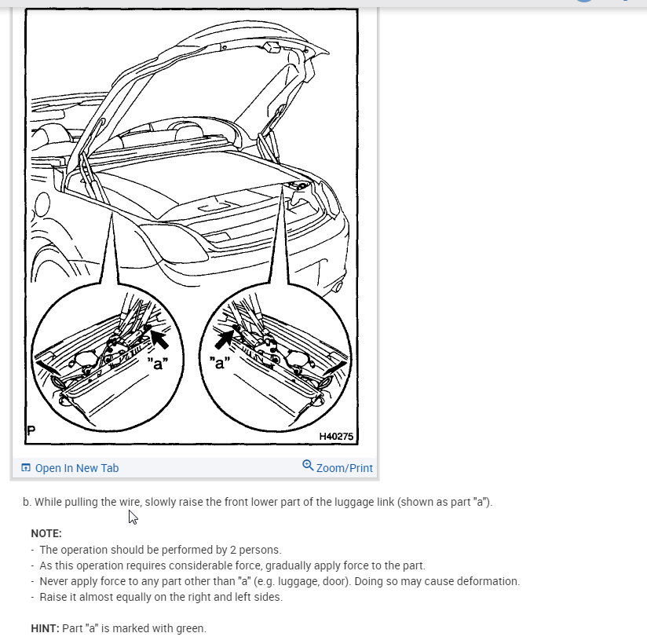Viewport: 647px width, 644px height.
Task: Click the Open In New Tab icon
Action: click(x=26, y=467)
